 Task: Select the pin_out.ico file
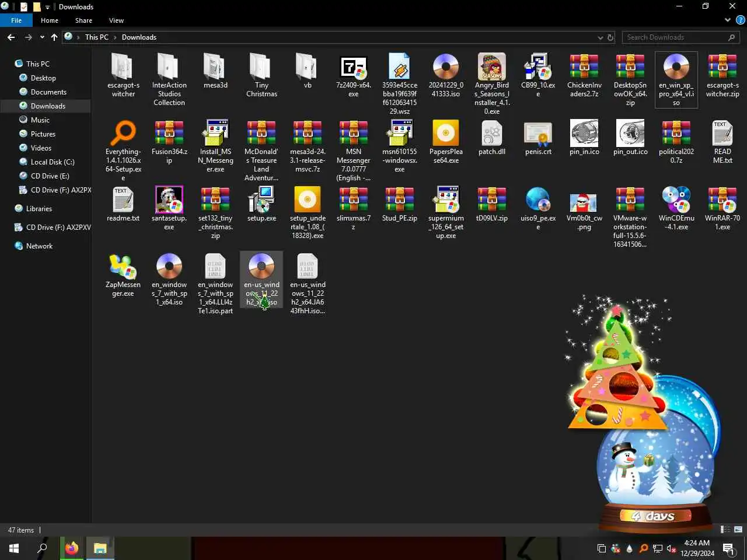point(630,138)
